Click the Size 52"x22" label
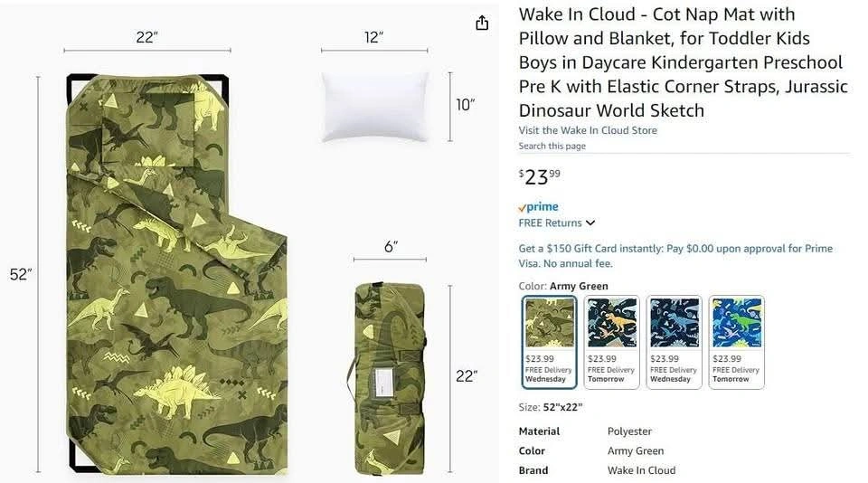 point(551,407)
